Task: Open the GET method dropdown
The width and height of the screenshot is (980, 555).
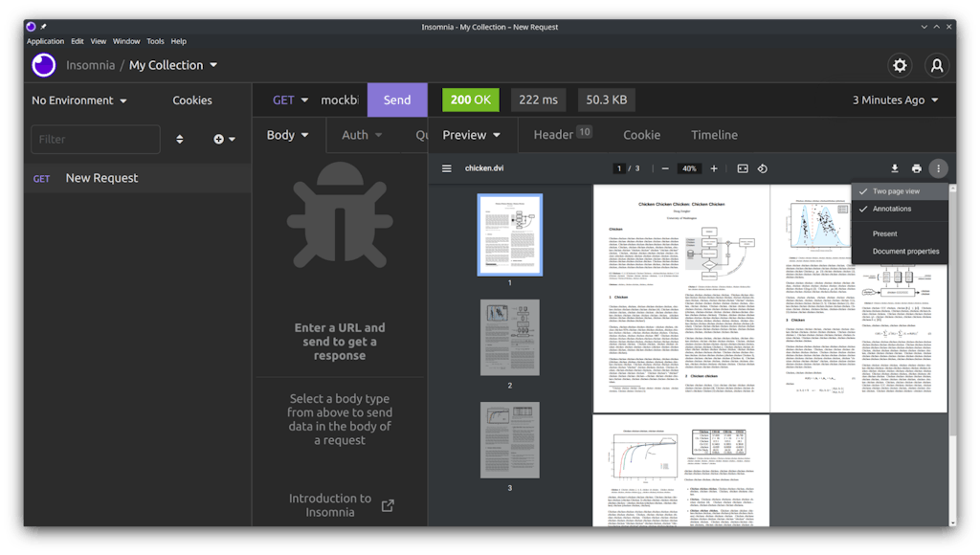Action: point(290,100)
